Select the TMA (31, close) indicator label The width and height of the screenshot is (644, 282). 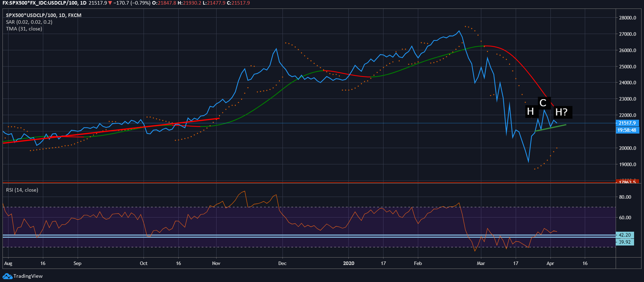(x=24, y=29)
